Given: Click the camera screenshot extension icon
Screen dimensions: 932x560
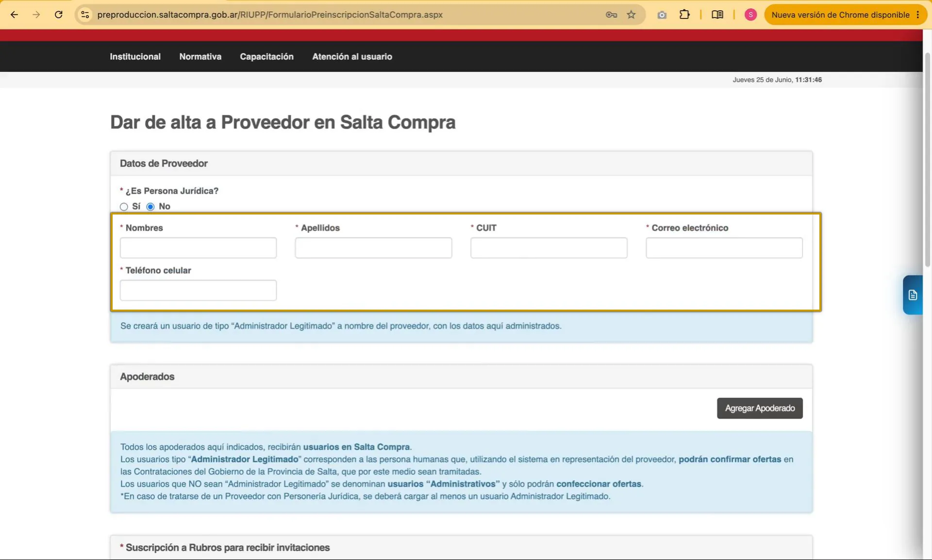Looking at the screenshot, I should pyautogui.click(x=662, y=15).
